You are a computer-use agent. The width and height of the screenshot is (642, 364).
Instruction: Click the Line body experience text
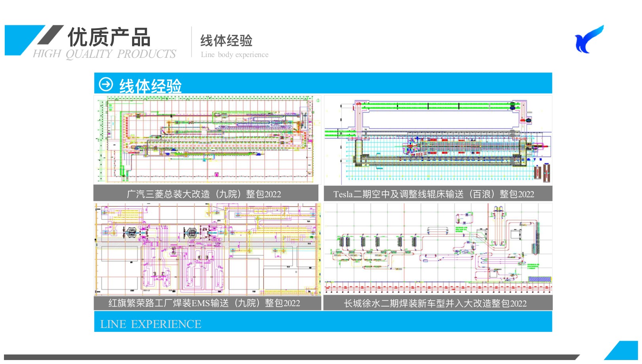pyautogui.click(x=234, y=55)
